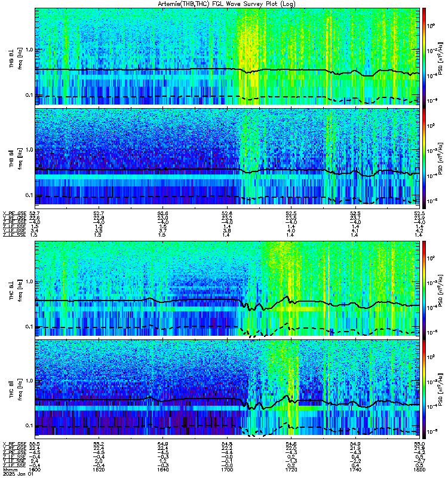This screenshot has width=448, height=478.
Task: Click the '1.0' frequency tick of THC B-perpendicular panel
Action: click(x=29, y=281)
